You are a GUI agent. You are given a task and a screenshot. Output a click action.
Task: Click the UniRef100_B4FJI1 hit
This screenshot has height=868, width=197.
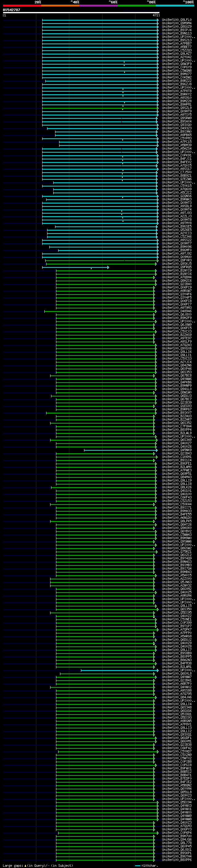[x=177, y=159]
